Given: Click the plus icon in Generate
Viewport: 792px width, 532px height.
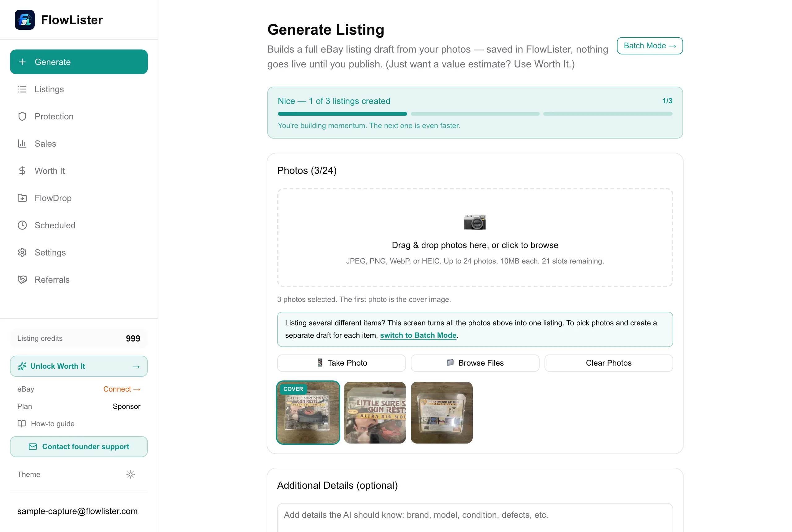Looking at the screenshot, I should 22,62.
